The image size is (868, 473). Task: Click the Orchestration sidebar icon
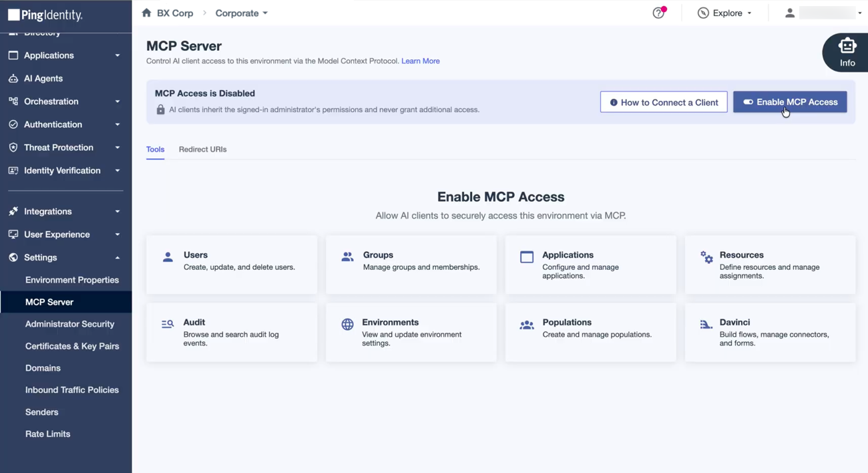(13, 102)
